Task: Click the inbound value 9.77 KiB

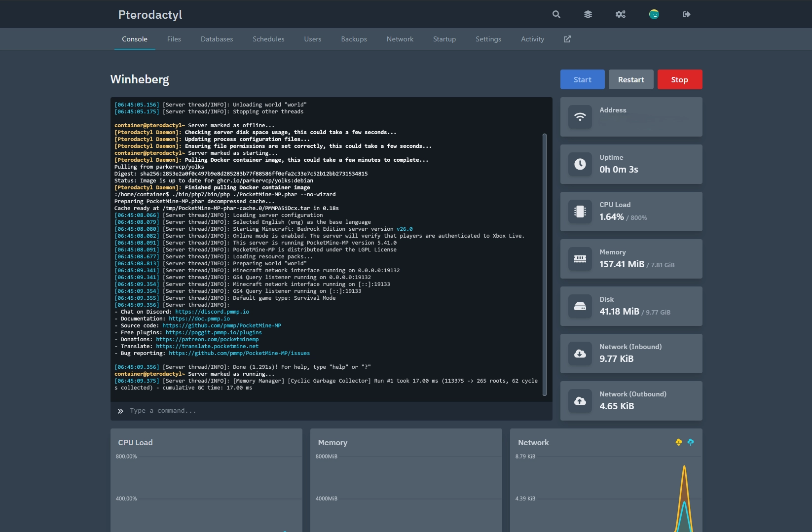Action: pos(616,358)
